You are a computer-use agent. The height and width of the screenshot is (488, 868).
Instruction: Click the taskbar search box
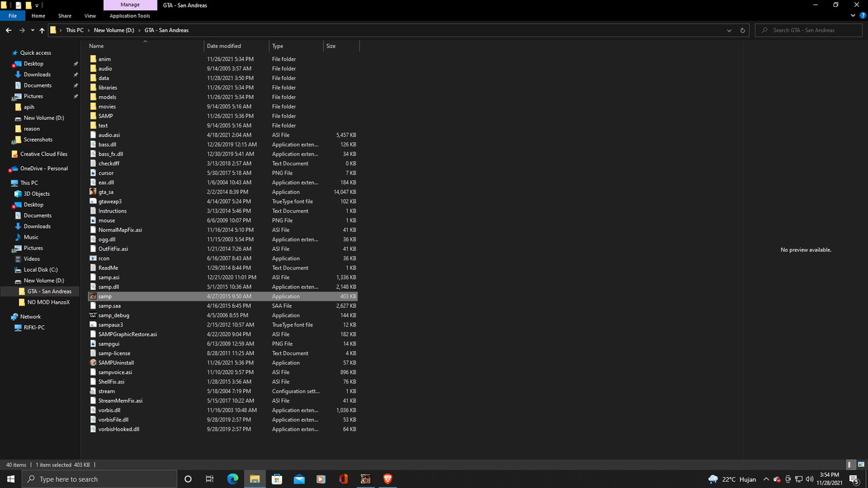pos(98,479)
